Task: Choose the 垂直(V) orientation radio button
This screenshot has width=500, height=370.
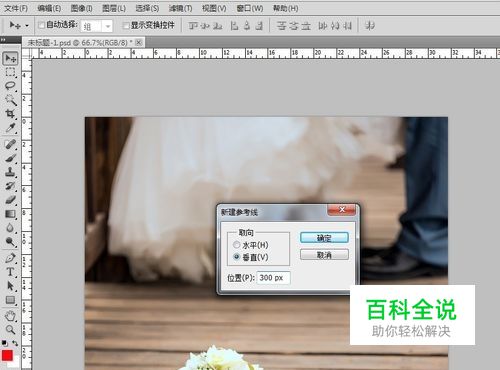Action: (236, 257)
